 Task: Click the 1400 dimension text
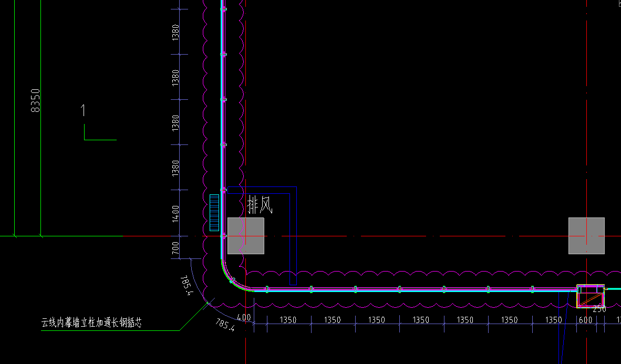[175, 213]
